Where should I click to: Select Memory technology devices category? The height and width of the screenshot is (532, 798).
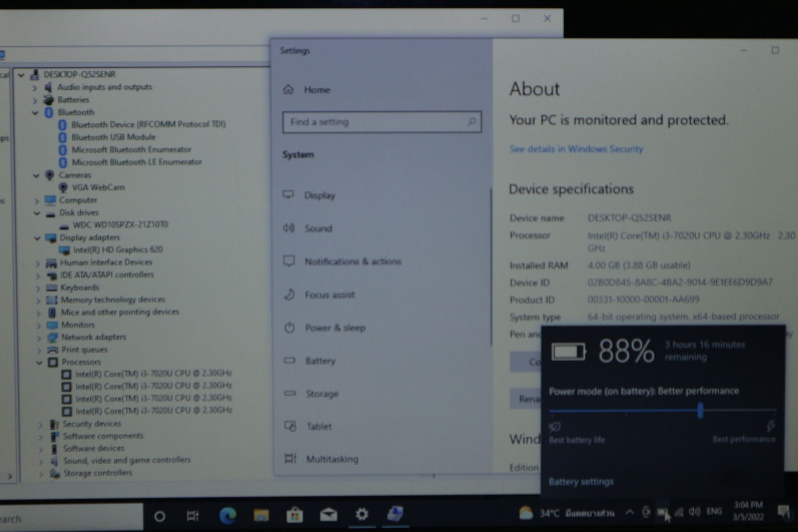point(113,300)
